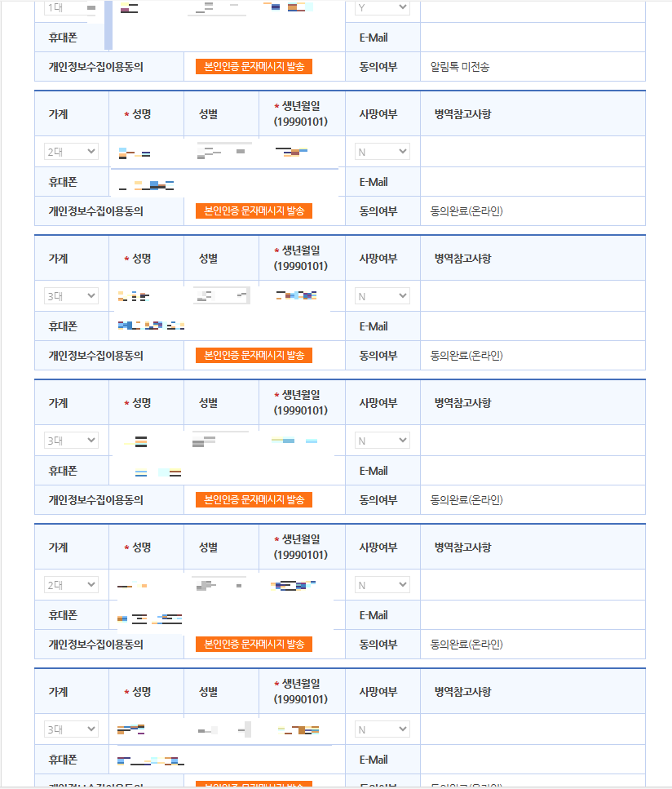
Task: Click the orange verification button in fourth record
Action: pos(254,499)
